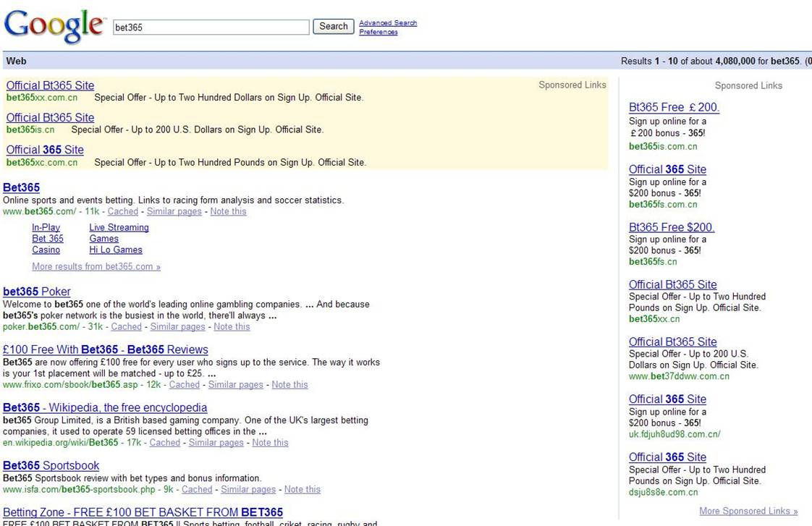The width and height of the screenshot is (812, 526).
Task: Open the bet365 Poker result
Action: [37, 292]
